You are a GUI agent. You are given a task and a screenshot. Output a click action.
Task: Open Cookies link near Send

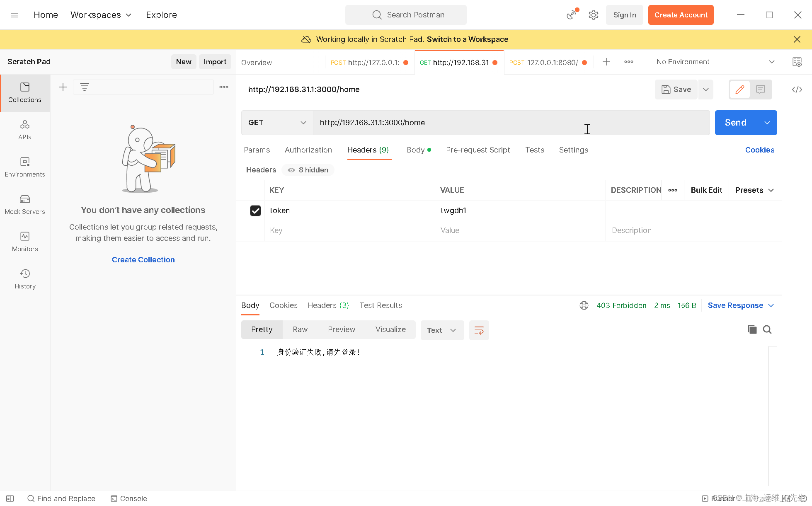[760, 150]
